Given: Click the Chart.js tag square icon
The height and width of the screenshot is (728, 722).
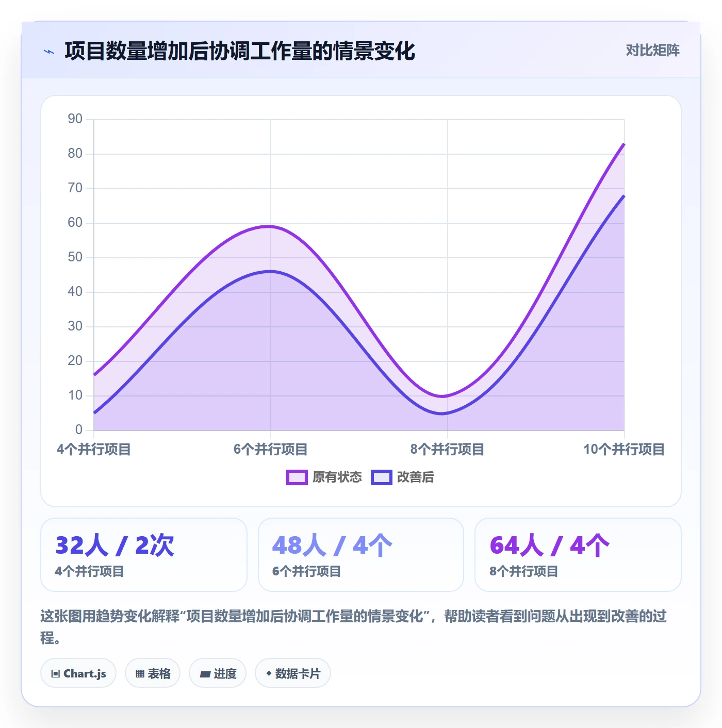Looking at the screenshot, I should (56, 674).
